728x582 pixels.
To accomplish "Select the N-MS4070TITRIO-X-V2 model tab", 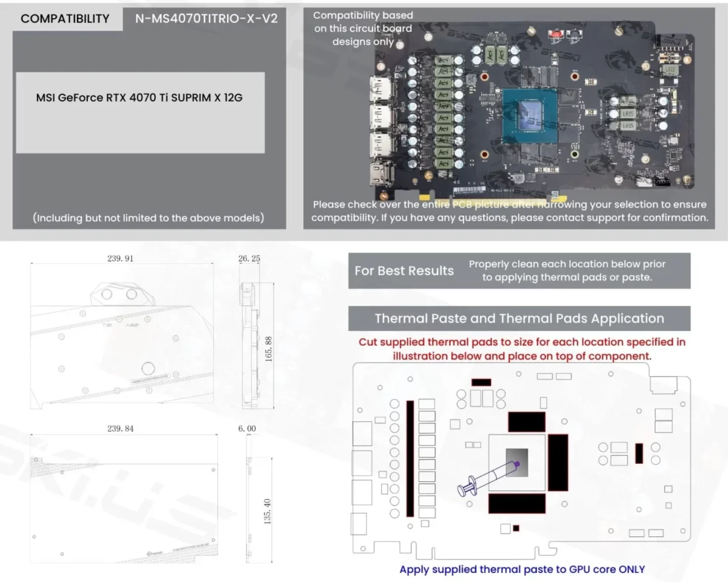I will coord(207,19).
